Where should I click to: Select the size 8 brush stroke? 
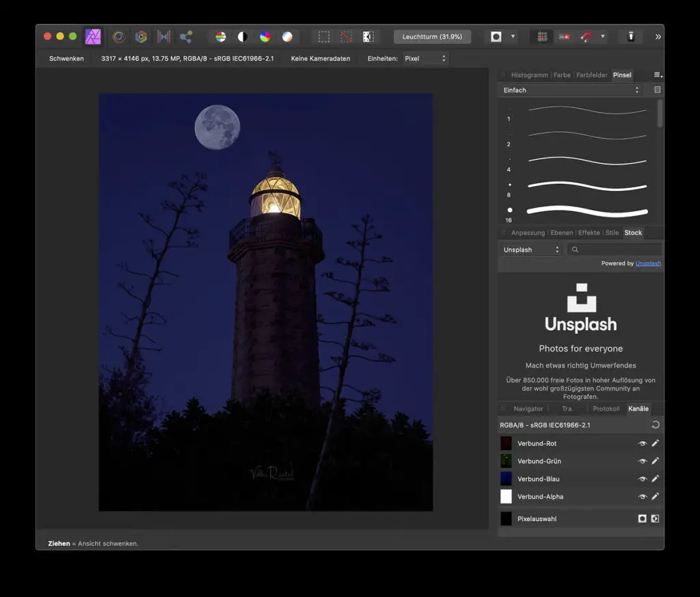587,186
